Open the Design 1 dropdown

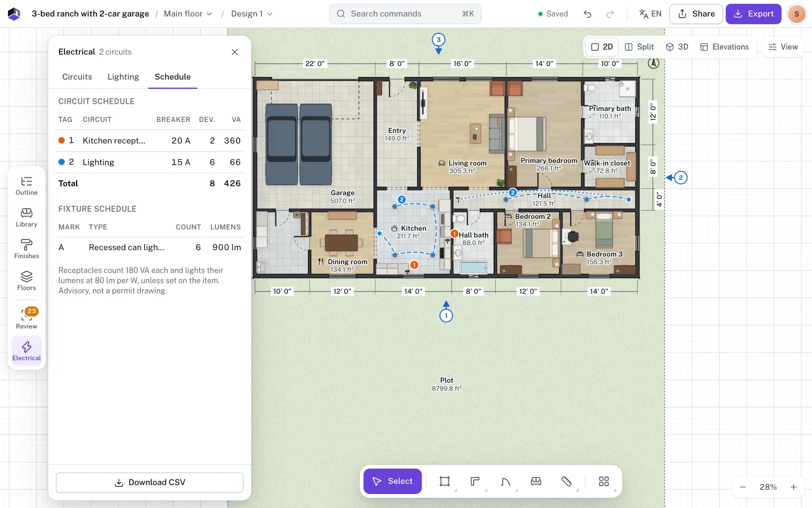[252, 14]
